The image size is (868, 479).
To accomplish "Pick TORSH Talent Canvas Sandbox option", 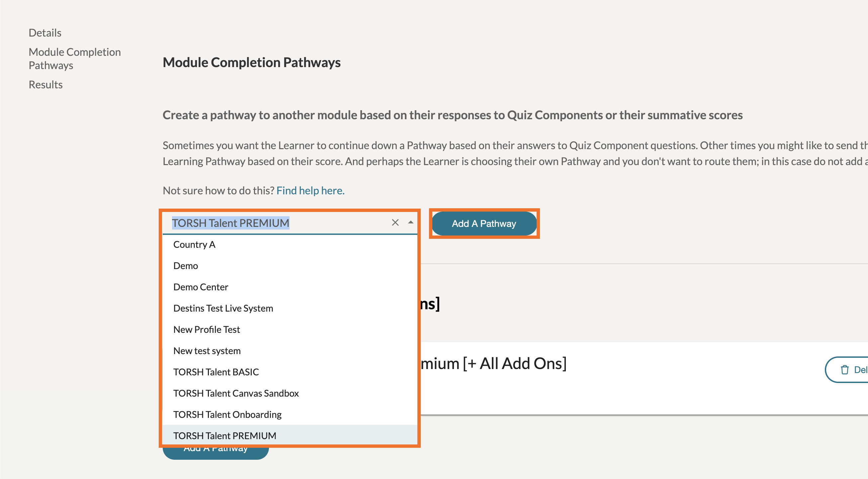I will point(236,393).
